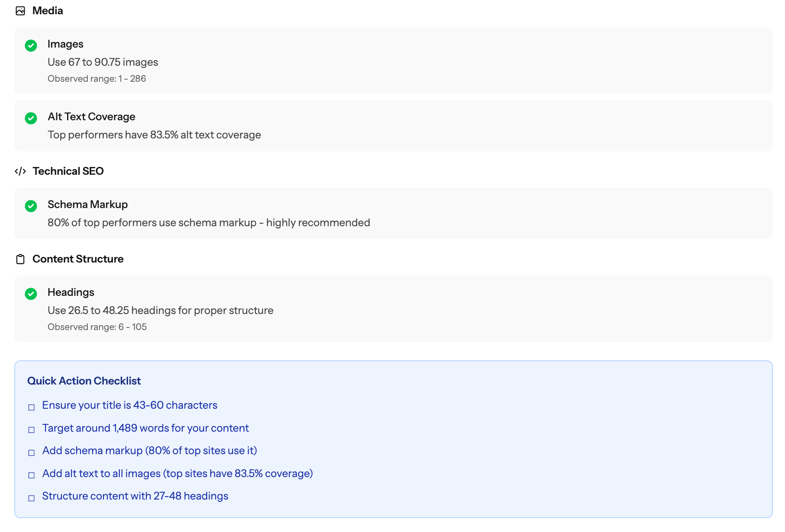Check the add schema markup checkbox
Screen dimensions: 785x532
(32, 453)
